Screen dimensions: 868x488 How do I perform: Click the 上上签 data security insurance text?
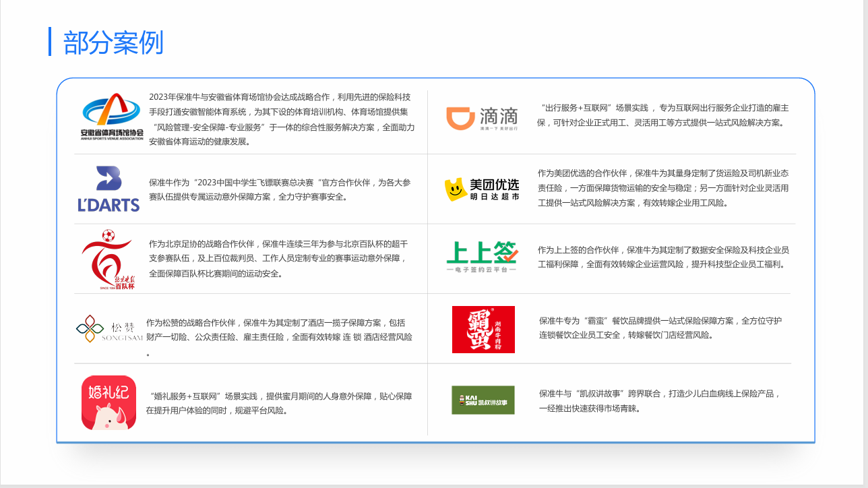point(663,257)
